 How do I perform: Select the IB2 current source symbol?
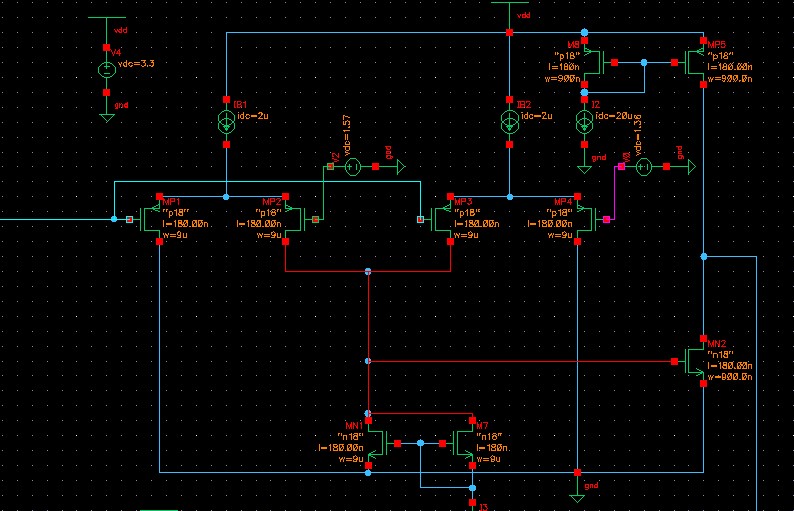[x=510, y=122]
